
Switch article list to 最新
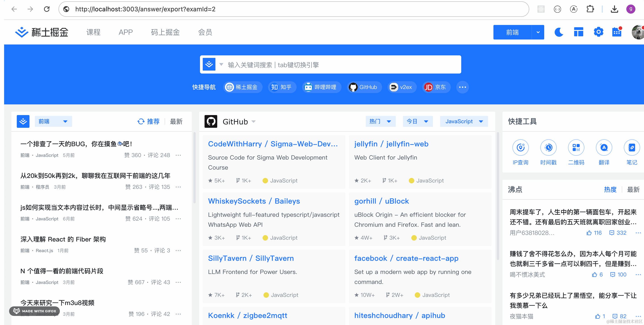point(176,122)
